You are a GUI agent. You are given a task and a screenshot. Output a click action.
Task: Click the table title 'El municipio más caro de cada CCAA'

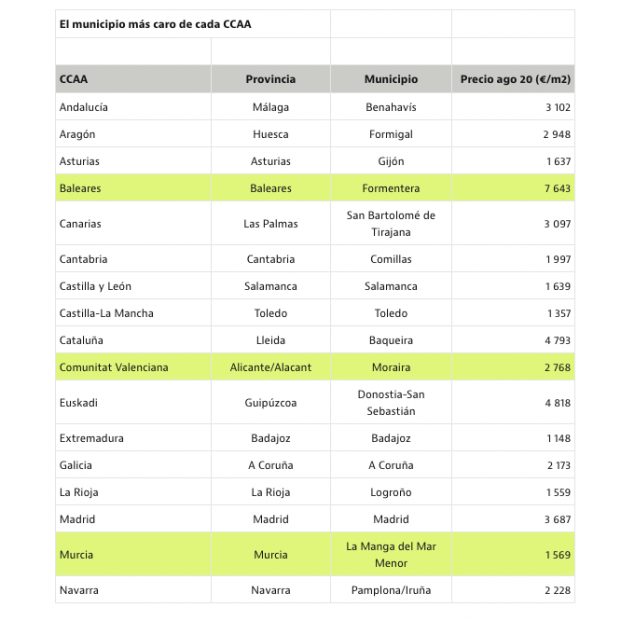click(x=154, y=24)
